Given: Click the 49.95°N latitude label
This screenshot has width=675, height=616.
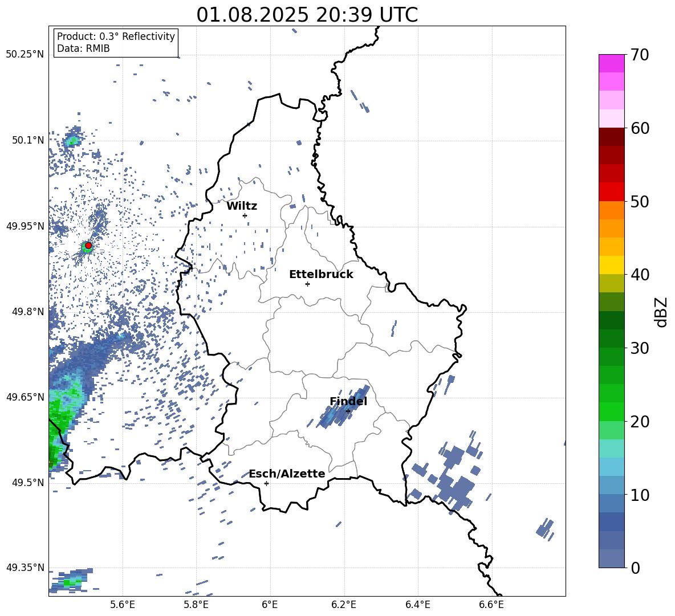Looking at the screenshot, I should pos(25,226).
